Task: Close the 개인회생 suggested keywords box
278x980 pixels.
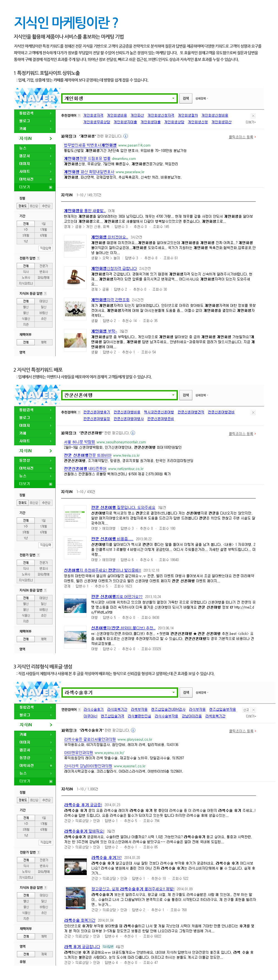Action: click(x=253, y=115)
